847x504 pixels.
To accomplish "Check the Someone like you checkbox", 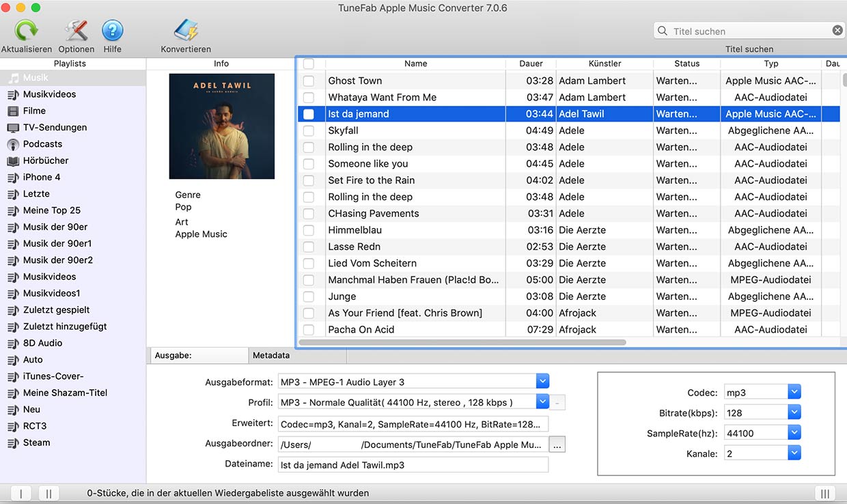I will pos(309,164).
